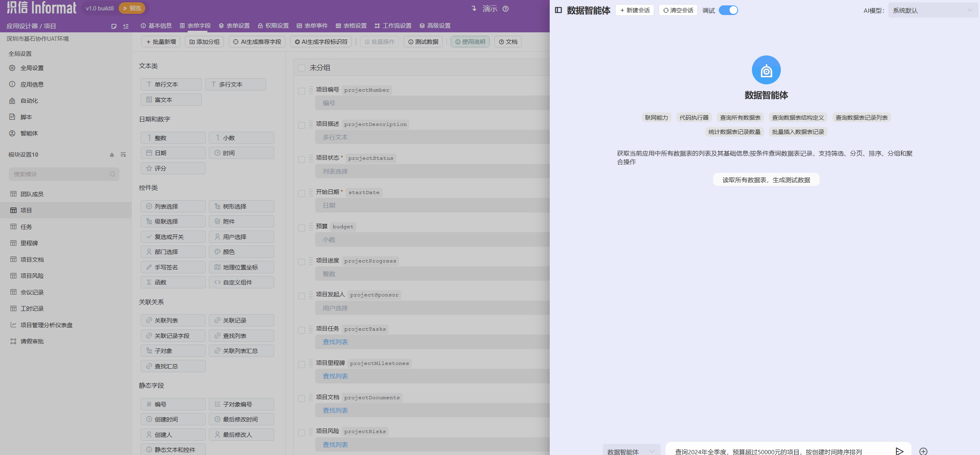Viewport: 980px width, 455px height.
Task: Select the 颜色 color field control
Action: pos(241,252)
